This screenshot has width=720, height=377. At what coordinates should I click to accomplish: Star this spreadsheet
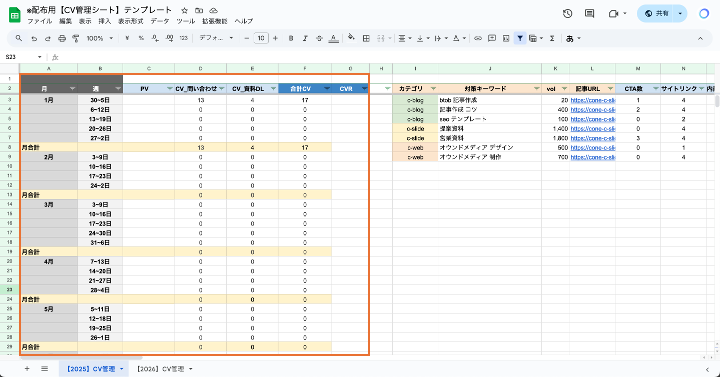pos(184,10)
